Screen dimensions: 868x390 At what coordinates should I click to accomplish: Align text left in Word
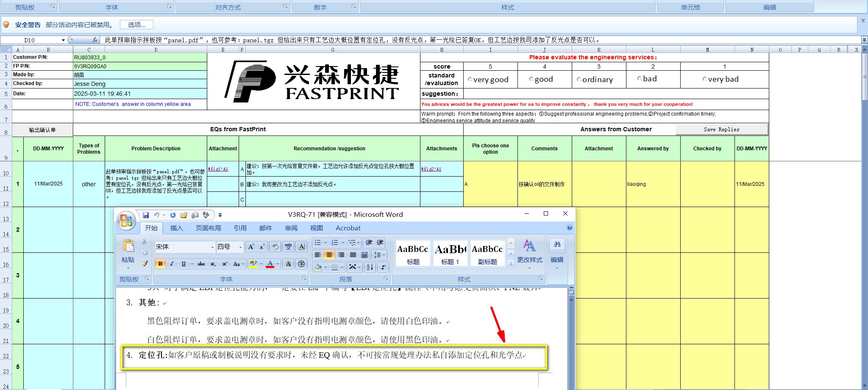tap(317, 255)
